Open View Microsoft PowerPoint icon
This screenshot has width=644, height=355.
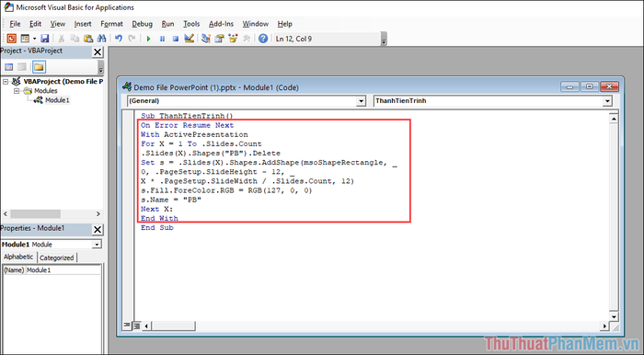[x=11, y=39]
